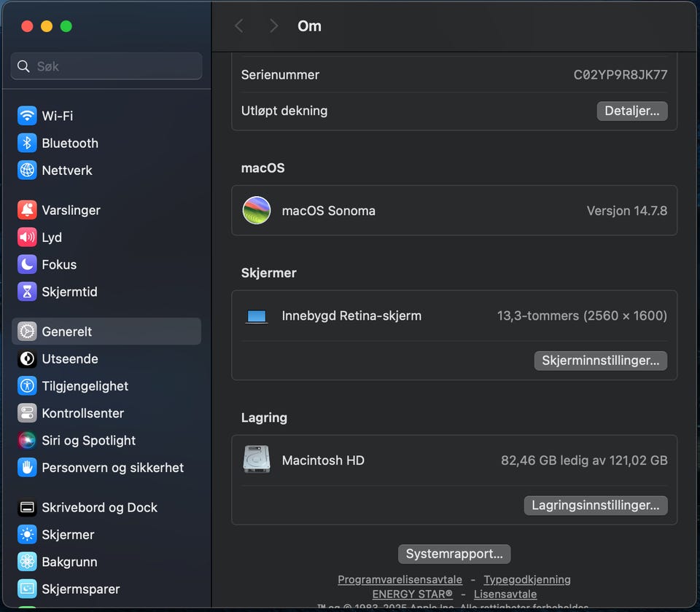Open Skjermsparer icon in sidebar
The image size is (700, 612).
(x=27, y=589)
